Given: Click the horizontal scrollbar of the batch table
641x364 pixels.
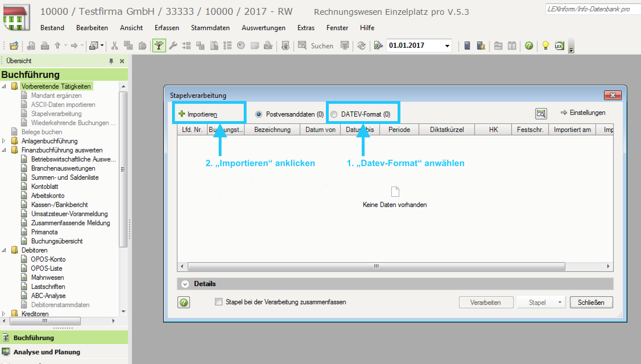Looking at the screenshot, I should (395, 266).
